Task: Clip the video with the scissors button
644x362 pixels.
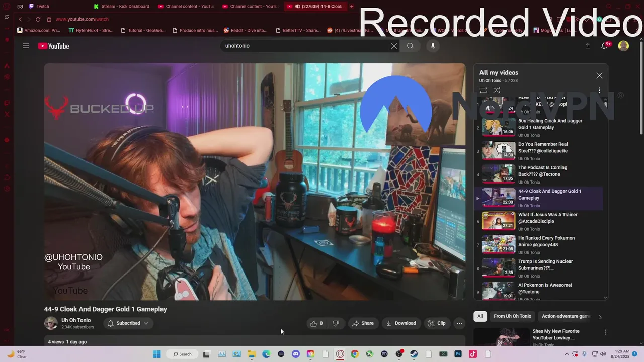Action: pos(437,323)
